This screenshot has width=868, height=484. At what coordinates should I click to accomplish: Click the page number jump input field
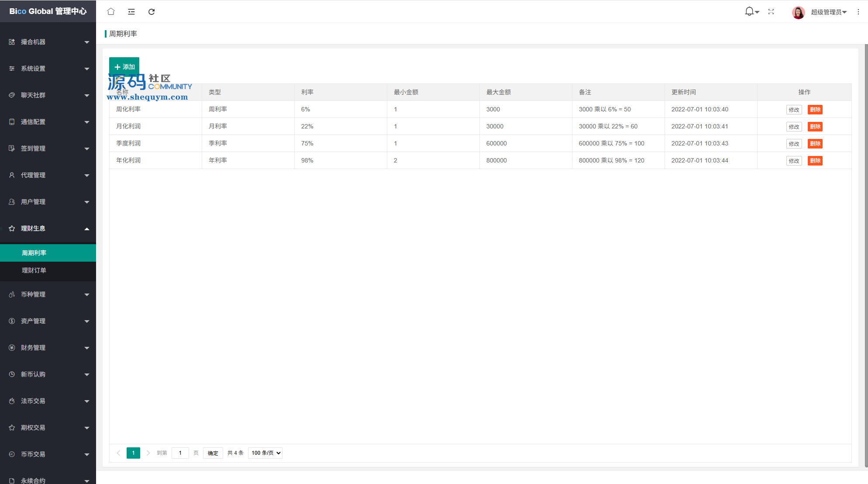[180, 453]
